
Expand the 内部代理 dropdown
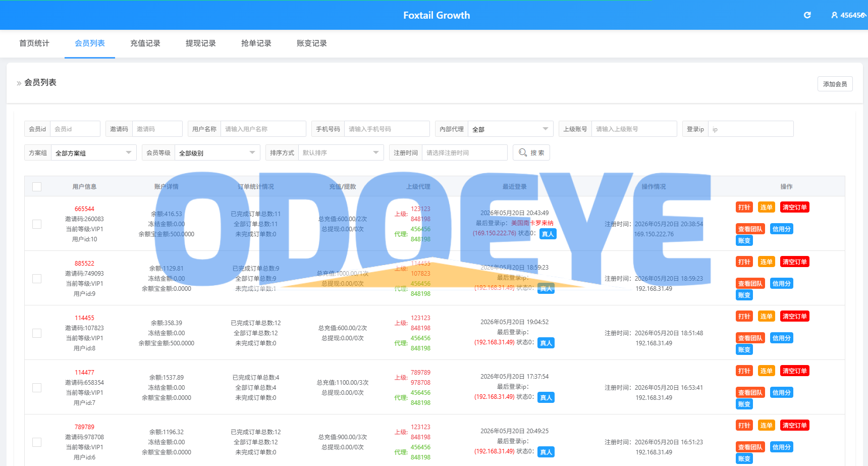pos(510,129)
